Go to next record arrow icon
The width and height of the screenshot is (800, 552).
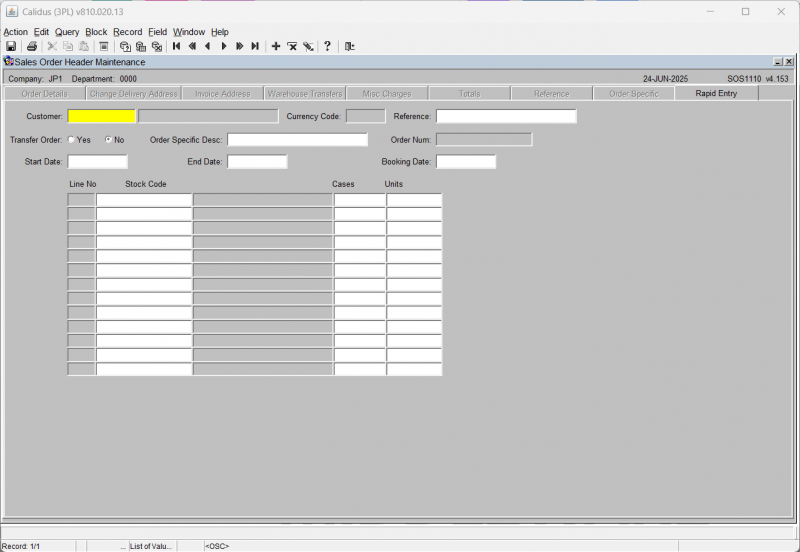point(223,46)
